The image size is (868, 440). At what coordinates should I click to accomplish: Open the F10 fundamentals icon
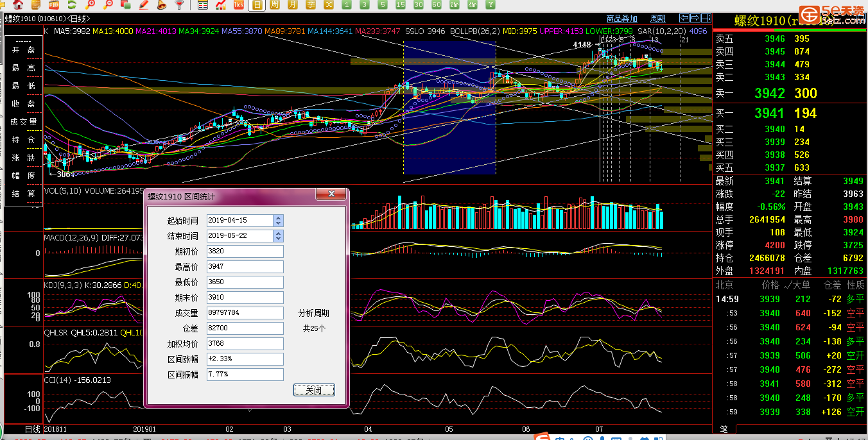(x=53, y=4)
